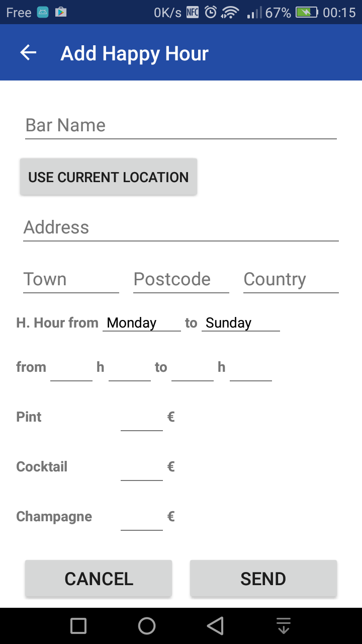
Task: Tap the back arrow icon
Action: [x=28, y=53]
